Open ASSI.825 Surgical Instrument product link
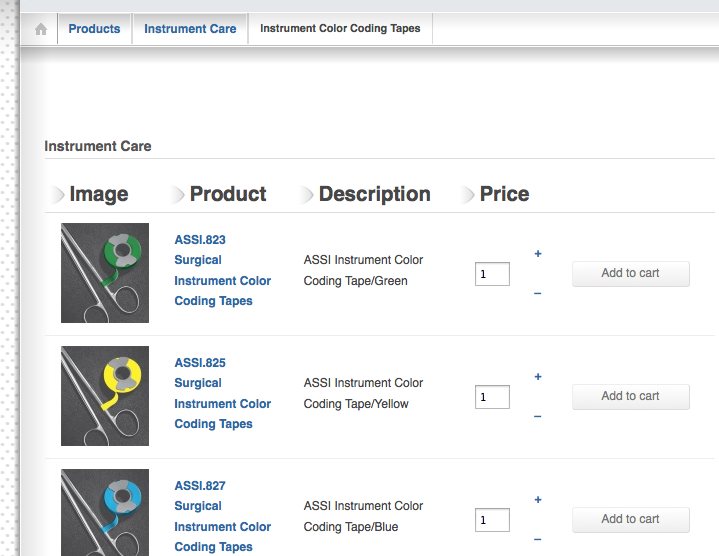The width and height of the screenshot is (719, 556). coord(222,393)
